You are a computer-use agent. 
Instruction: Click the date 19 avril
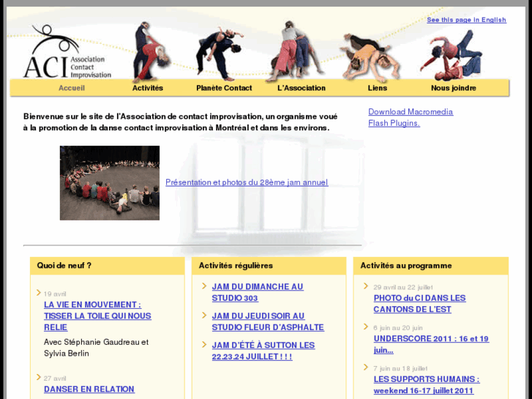pyautogui.click(x=55, y=294)
